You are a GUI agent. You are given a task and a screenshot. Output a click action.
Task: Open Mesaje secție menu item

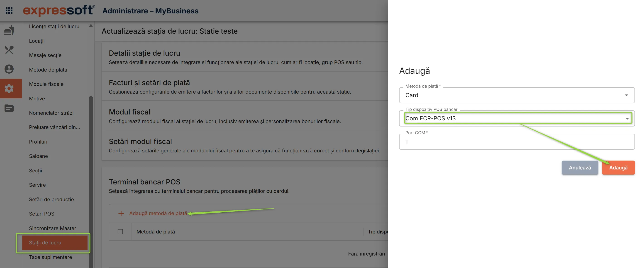tap(45, 55)
